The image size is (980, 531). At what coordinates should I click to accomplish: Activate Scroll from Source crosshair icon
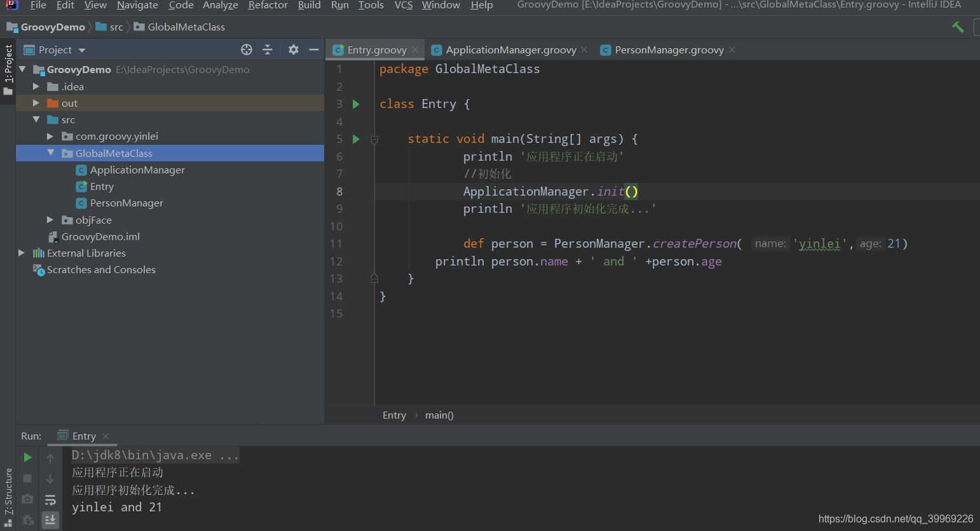pyautogui.click(x=246, y=50)
